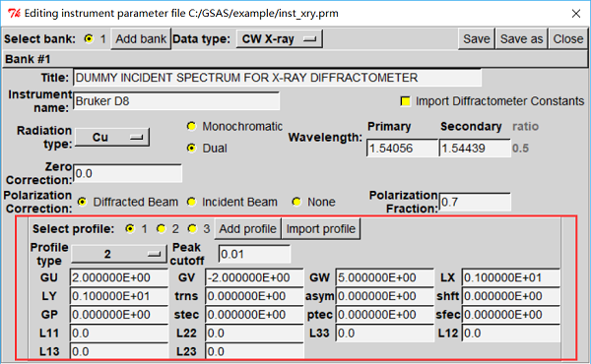Edit Secondary wavelength 1.54439 field
The image size is (591, 364).
click(475, 148)
